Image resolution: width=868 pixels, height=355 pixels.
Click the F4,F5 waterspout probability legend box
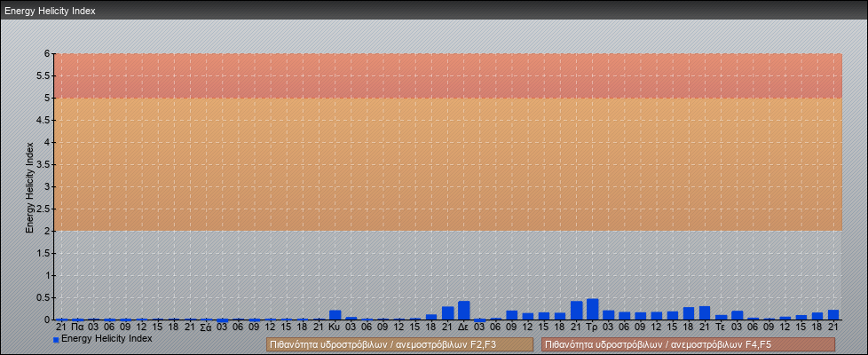(x=688, y=345)
